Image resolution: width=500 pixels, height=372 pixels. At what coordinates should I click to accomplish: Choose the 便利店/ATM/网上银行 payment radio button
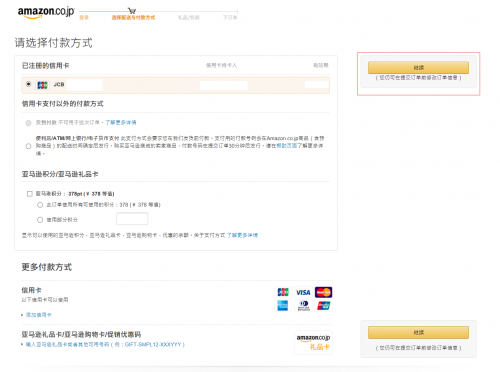(x=28, y=146)
